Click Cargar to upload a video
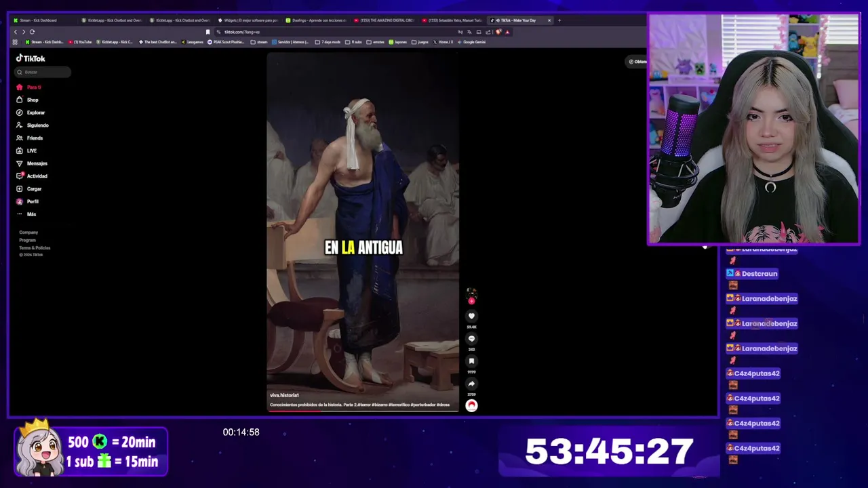 [29, 188]
